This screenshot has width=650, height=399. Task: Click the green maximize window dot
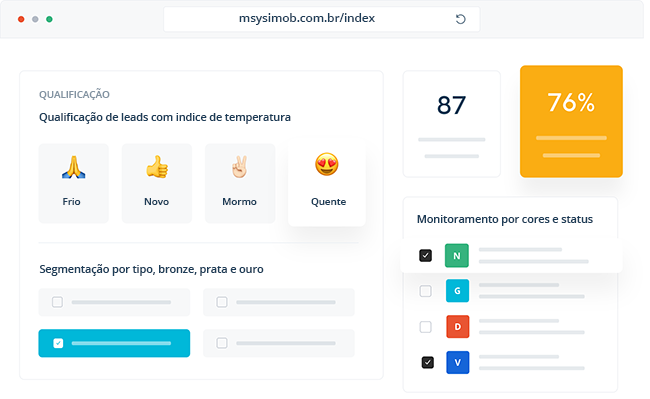point(49,19)
